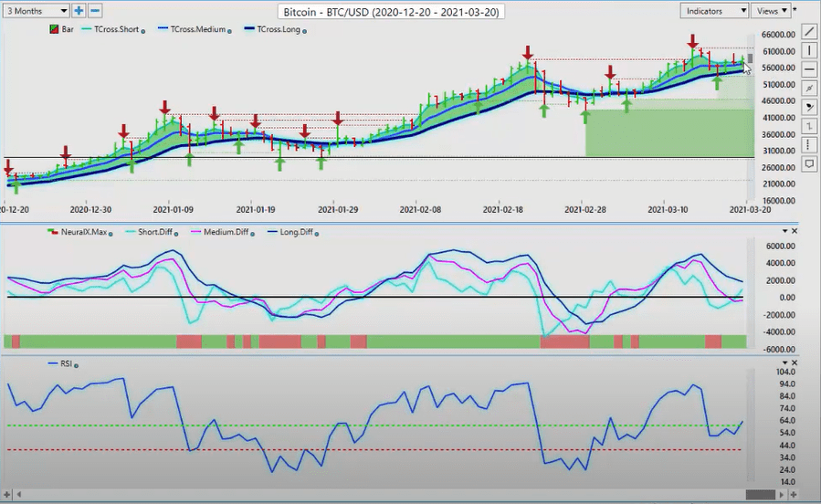Image resolution: width=821 pixels, height=504 pixels.
Task: Click the 6000.00 value on Diff axis
Action: click(780, 246)
